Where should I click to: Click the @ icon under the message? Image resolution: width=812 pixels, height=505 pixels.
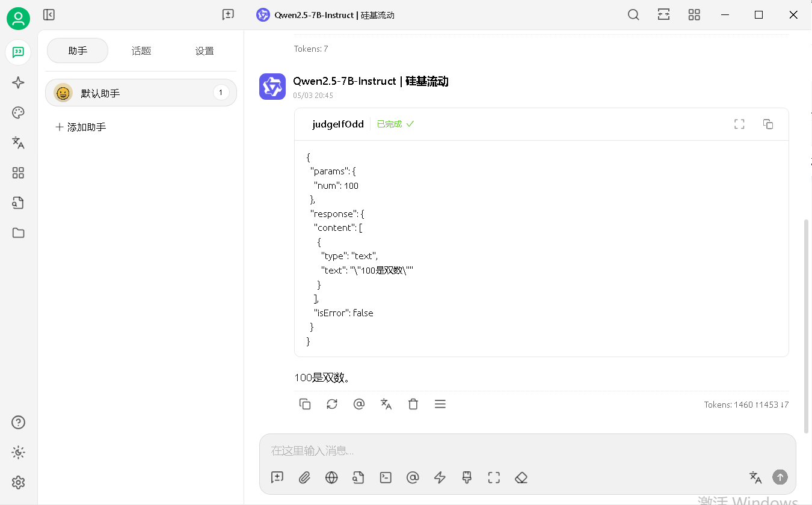(x=359, y=404)
